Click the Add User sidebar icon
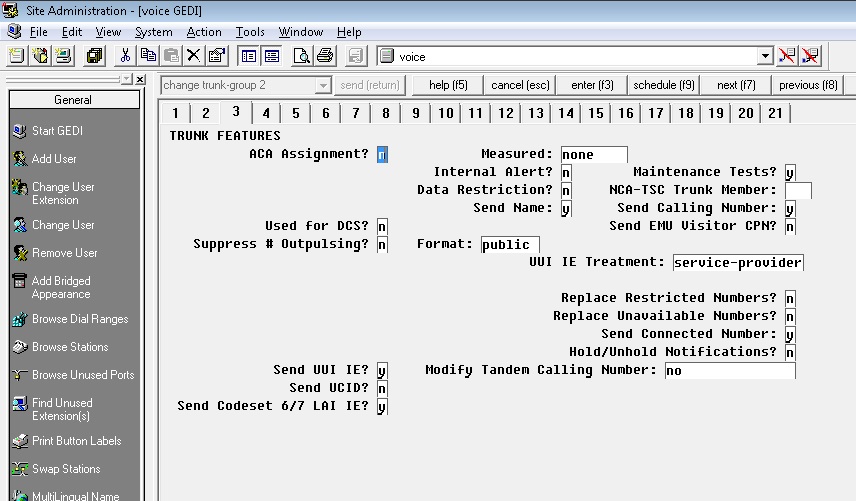The height and width of the screenshot is (501, 856). [20, 159]
